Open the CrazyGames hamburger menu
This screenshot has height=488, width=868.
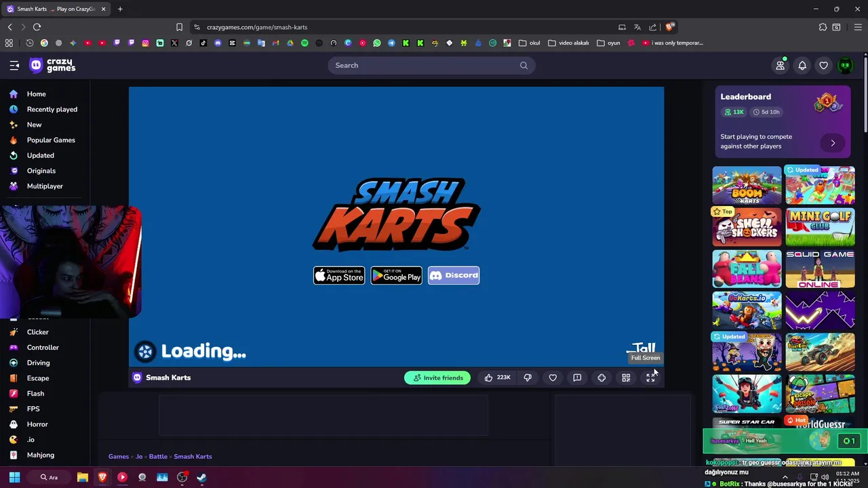tap(14, 65)
